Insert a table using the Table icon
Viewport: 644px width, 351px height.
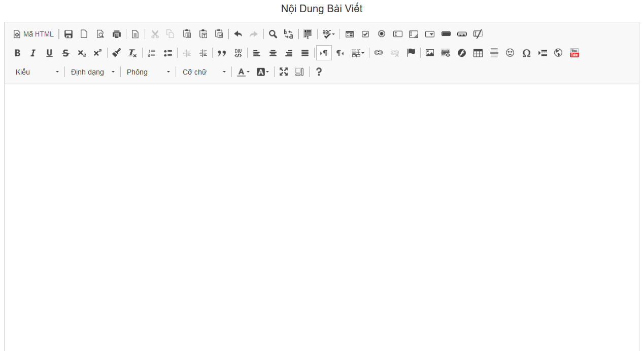(478, 53)
